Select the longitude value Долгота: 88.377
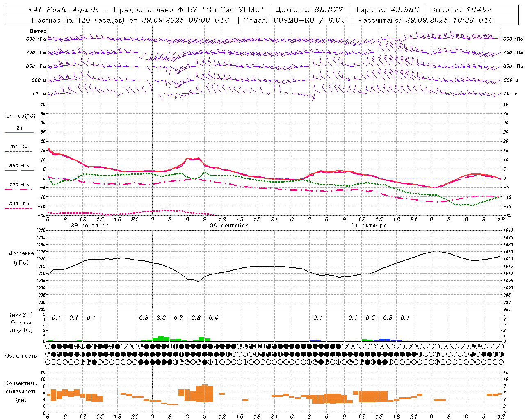The image size is (525, 420). (309, 10)
